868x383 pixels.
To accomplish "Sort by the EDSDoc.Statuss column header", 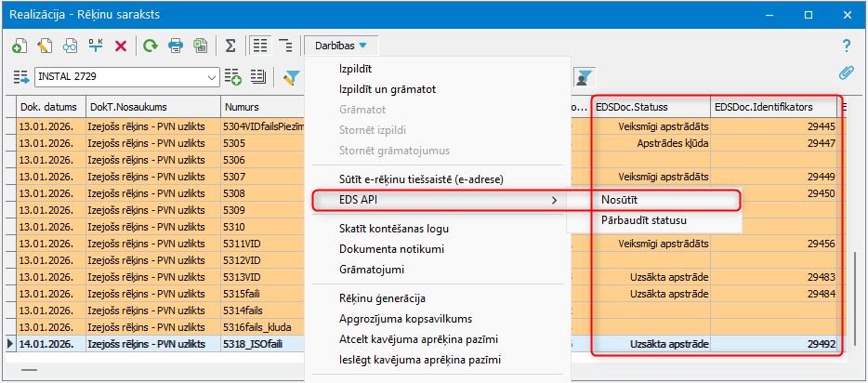I will (x=651, y=106).
